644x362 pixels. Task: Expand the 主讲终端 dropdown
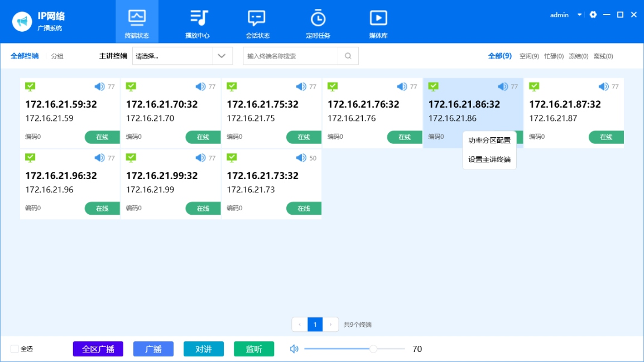tap(222, 56)
